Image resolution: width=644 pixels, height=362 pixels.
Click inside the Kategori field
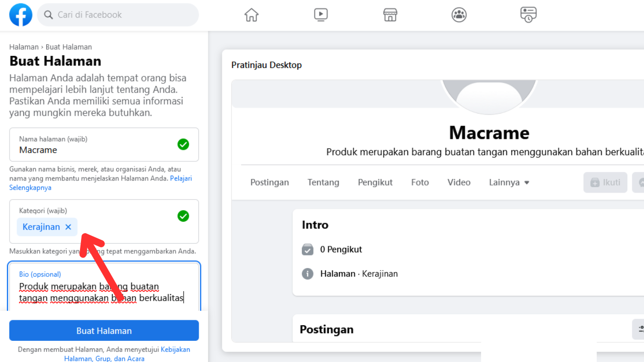[104, 222]
